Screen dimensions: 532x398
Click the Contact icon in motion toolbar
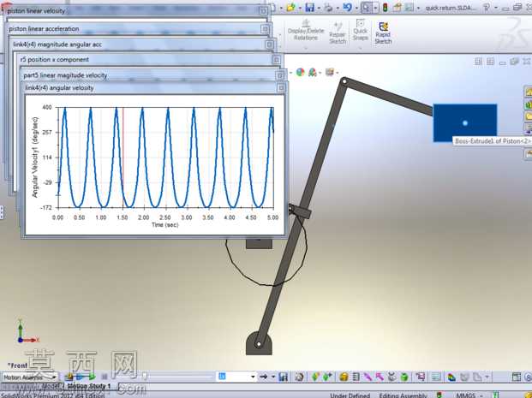click(x=392, y=377)
